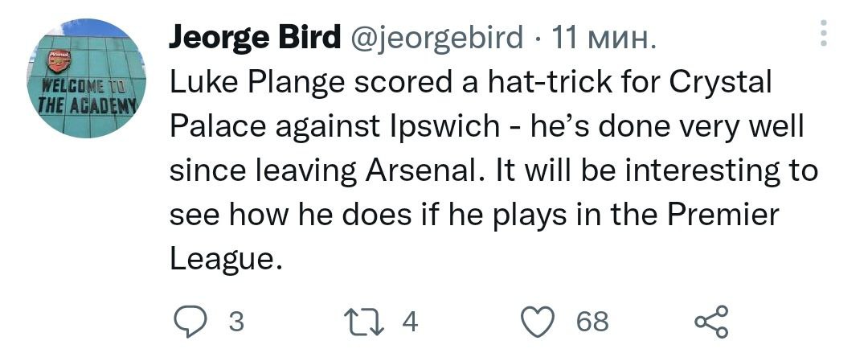
Task: Like the tweet with the heart icon
Action: pos(537,322)
